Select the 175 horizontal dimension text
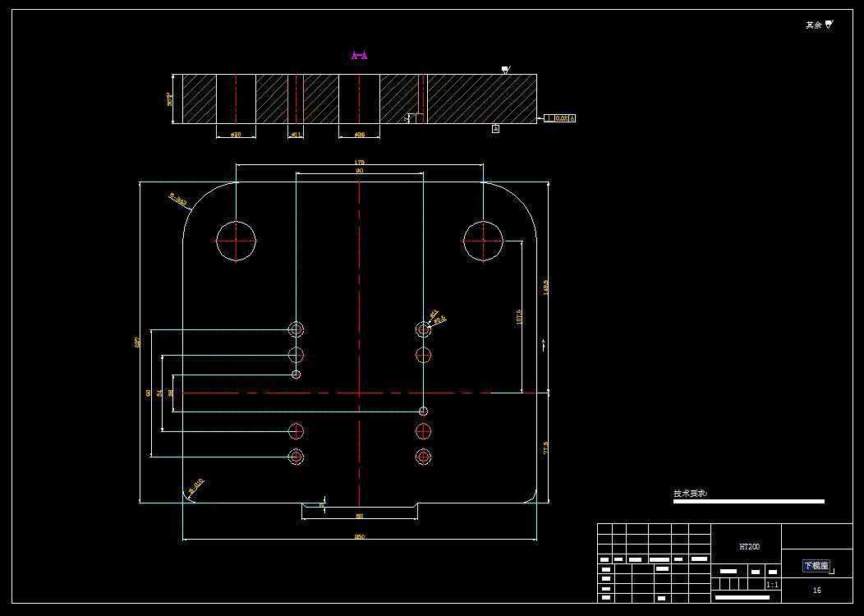Screen dimensions: 864x616 tap(359, 162)
